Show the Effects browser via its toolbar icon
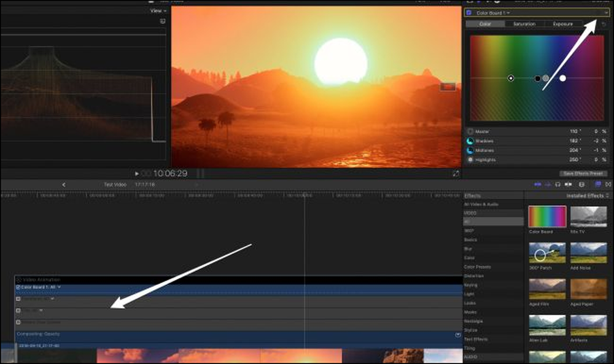This screenshot has width=614, height=364. (x=598, y=184)
